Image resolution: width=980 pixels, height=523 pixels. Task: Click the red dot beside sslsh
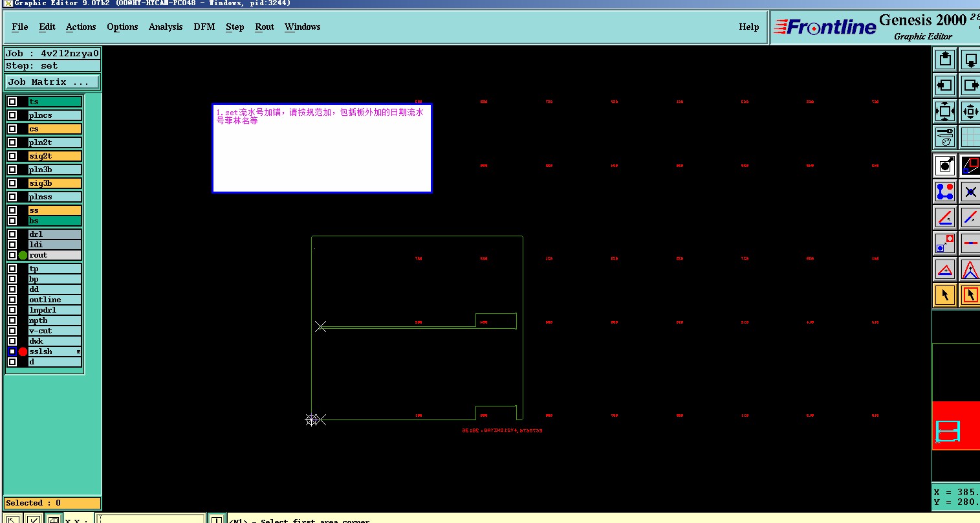tap(23, 351)
